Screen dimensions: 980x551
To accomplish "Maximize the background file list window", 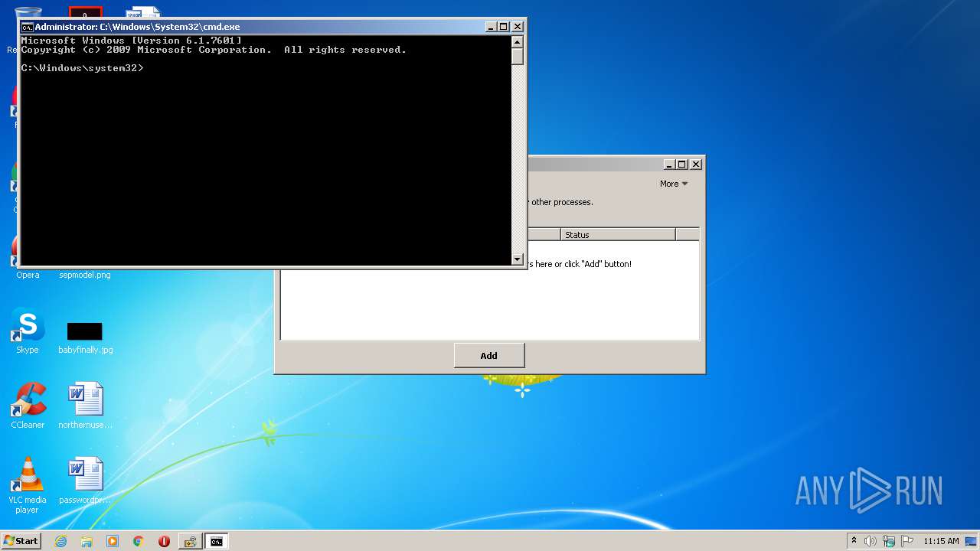I will click(682, 164).
